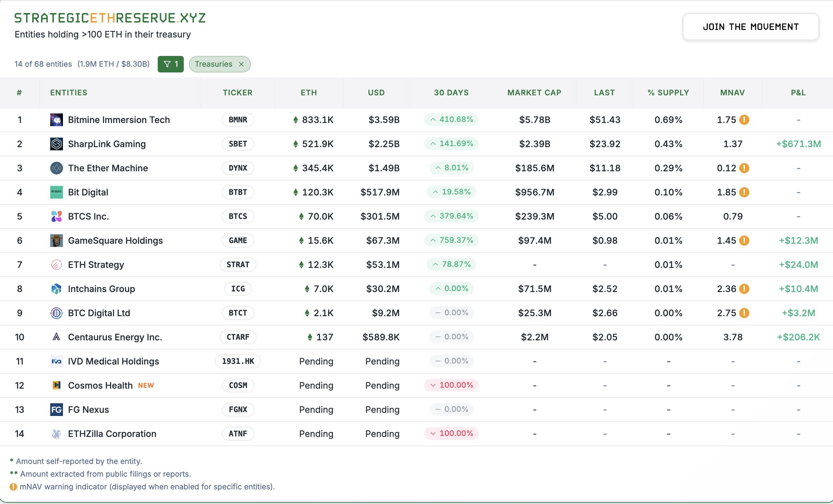Open the filter button showing 1
Image resolution: width=833 pixels, height=504 pixels.
pos(170,64)
